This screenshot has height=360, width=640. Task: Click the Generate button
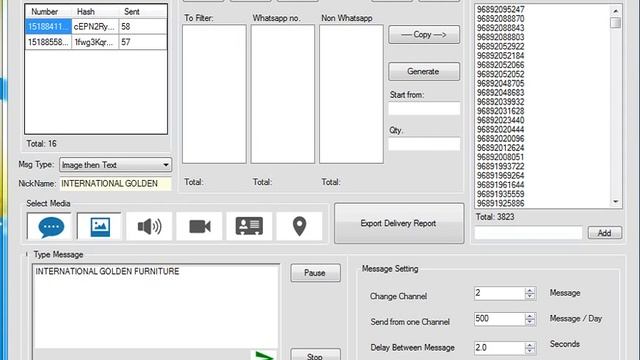[424, 71]
